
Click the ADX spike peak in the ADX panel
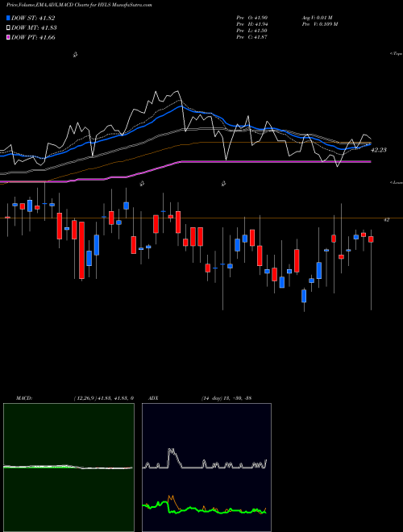pos(172,450)
